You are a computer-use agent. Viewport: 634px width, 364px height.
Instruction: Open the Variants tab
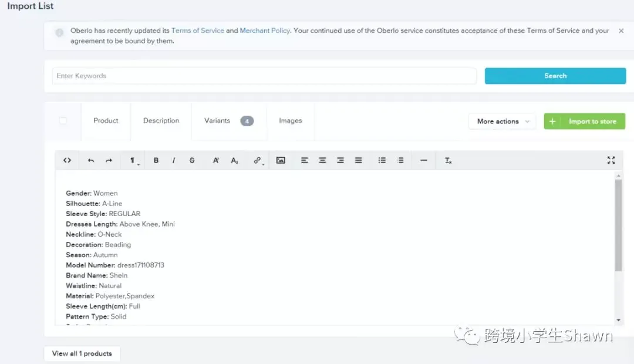(229, 120)
